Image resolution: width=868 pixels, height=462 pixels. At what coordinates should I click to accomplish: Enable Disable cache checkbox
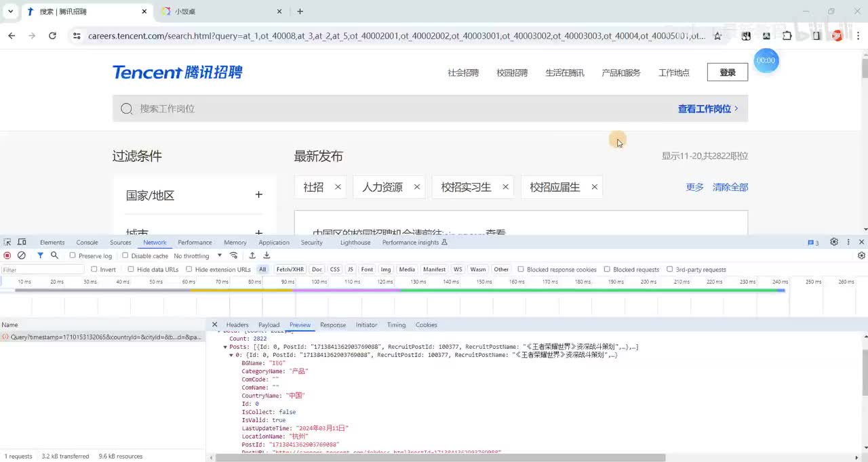125,255
